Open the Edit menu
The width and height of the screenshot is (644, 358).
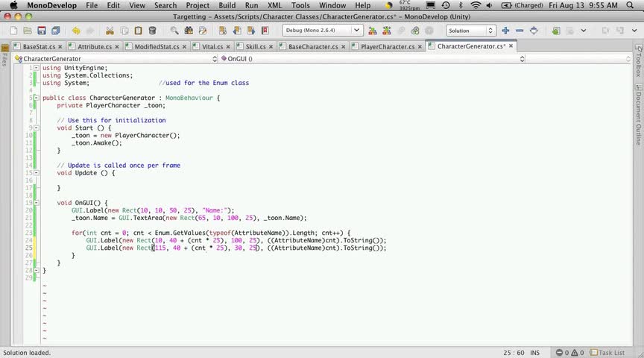pyautogui.click(x=113, y=5)
